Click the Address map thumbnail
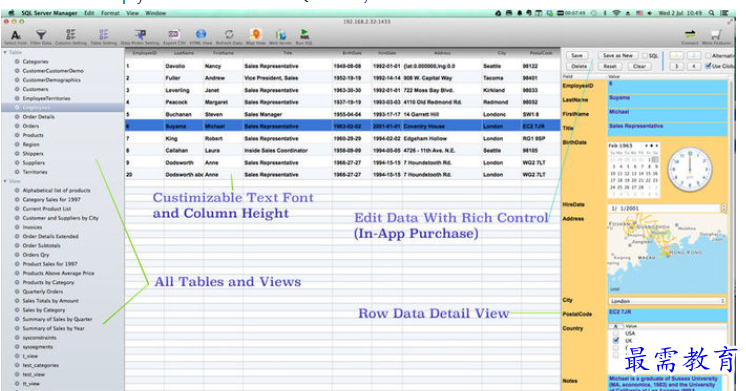This screenshot has width=746, height=391. coord(667,254)
